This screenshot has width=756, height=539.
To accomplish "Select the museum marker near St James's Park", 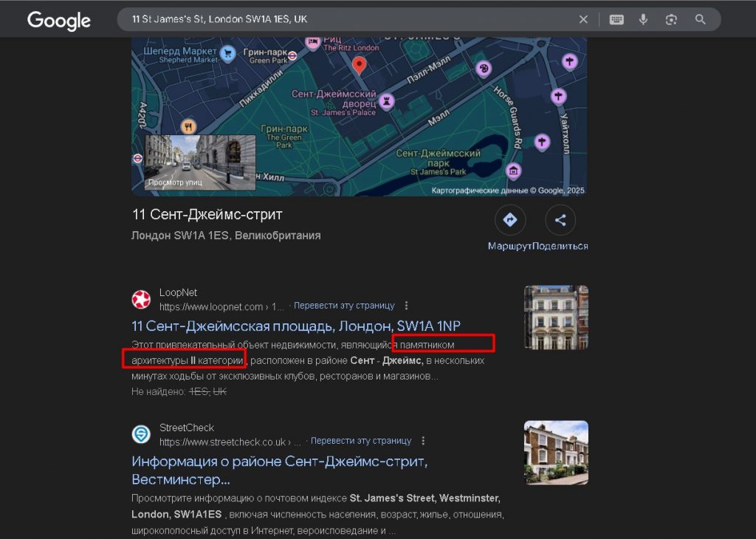I will (x=514, y=171).
